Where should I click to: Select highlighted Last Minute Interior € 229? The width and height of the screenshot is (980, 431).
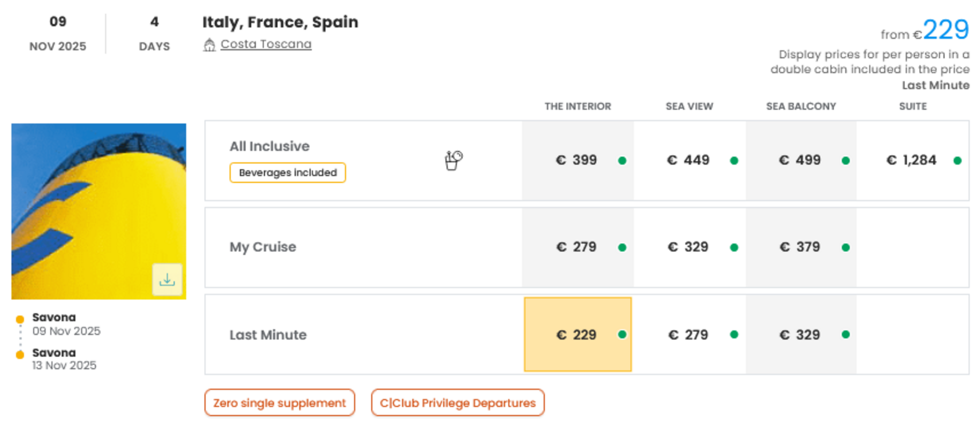(577, 335)
